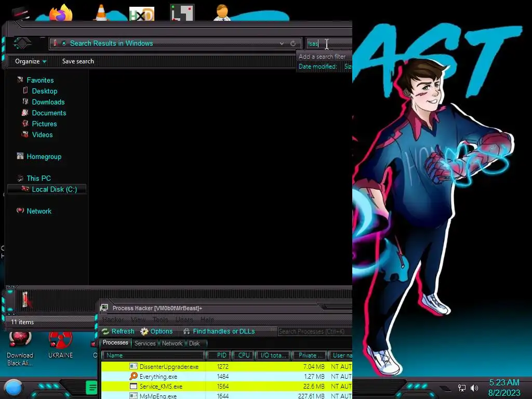Open Firefox desktop icon
Screen dimensions: 532x399
[61, 12]
